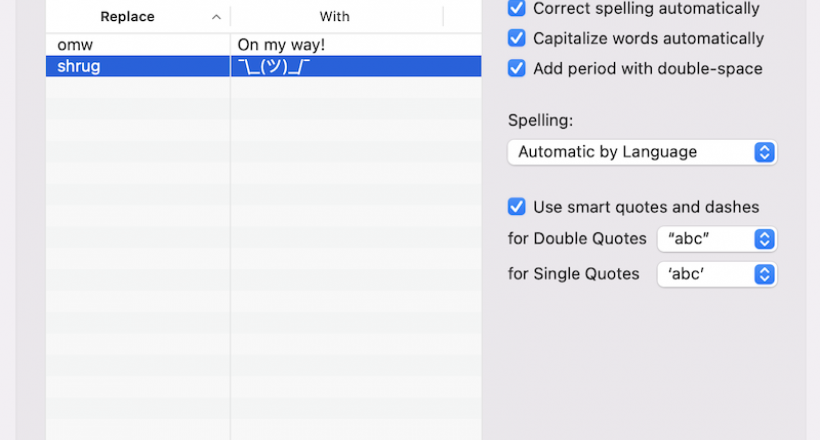Turn off Use smart quotes and dashes

517,207
